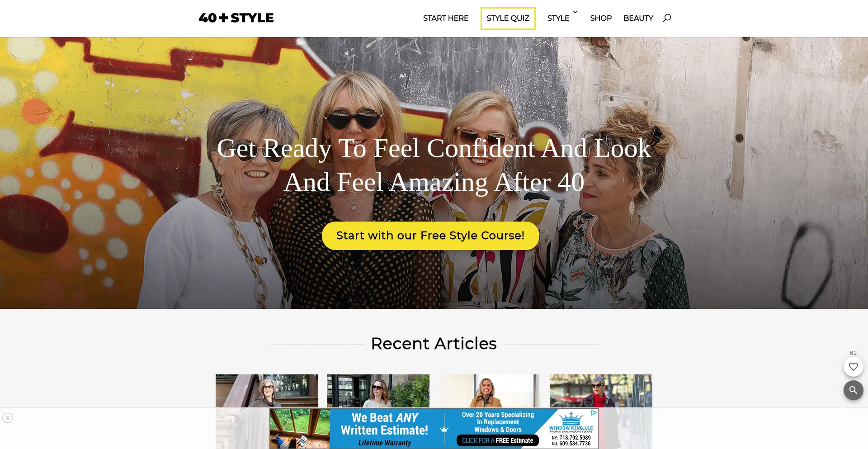Viewport: 868px width, 449px height.
Task: Close the bottom ad banner
Action: 8,418
